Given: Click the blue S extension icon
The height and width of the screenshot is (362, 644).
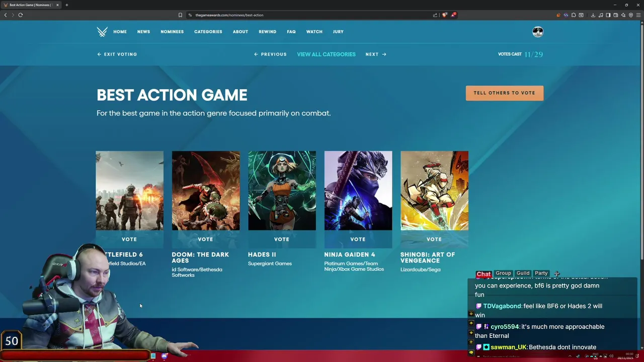Looking at the screenshot, I should (566, 15).
